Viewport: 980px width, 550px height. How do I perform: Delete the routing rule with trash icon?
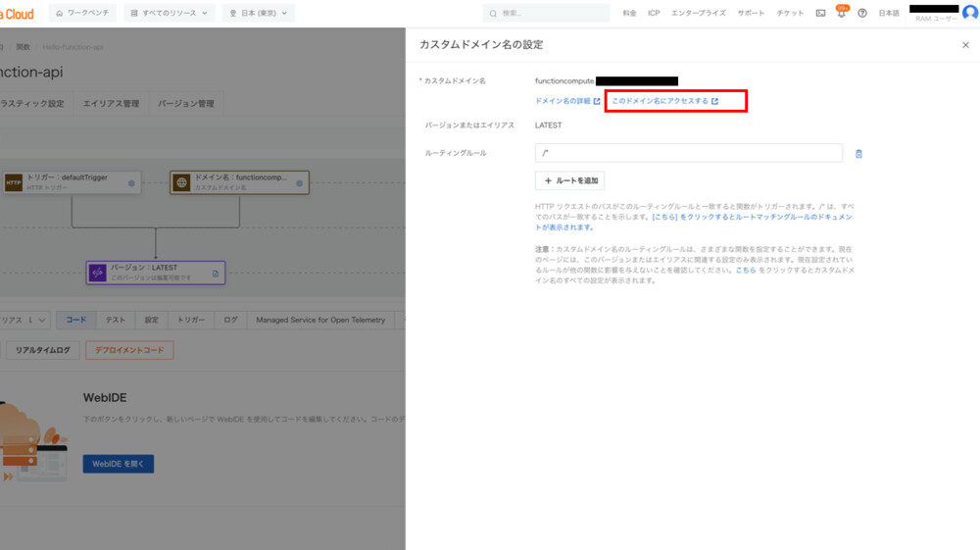[858, 154]
